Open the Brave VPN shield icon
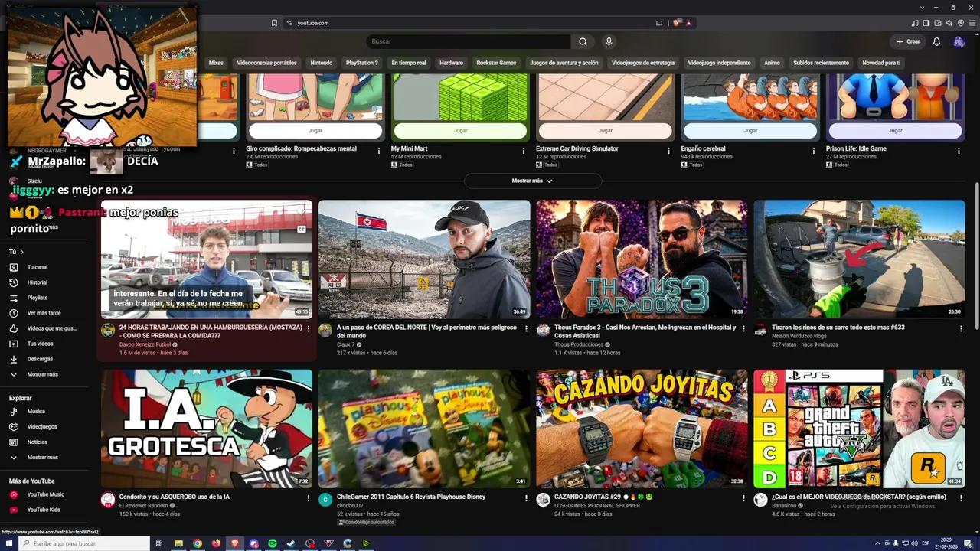The height and width of the screenshot is (551, 980). click(x=960, y=23)
